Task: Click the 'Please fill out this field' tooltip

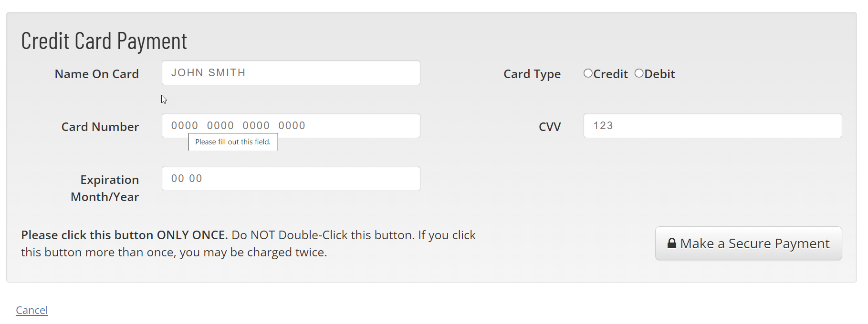Action: (x=233, y=142)
